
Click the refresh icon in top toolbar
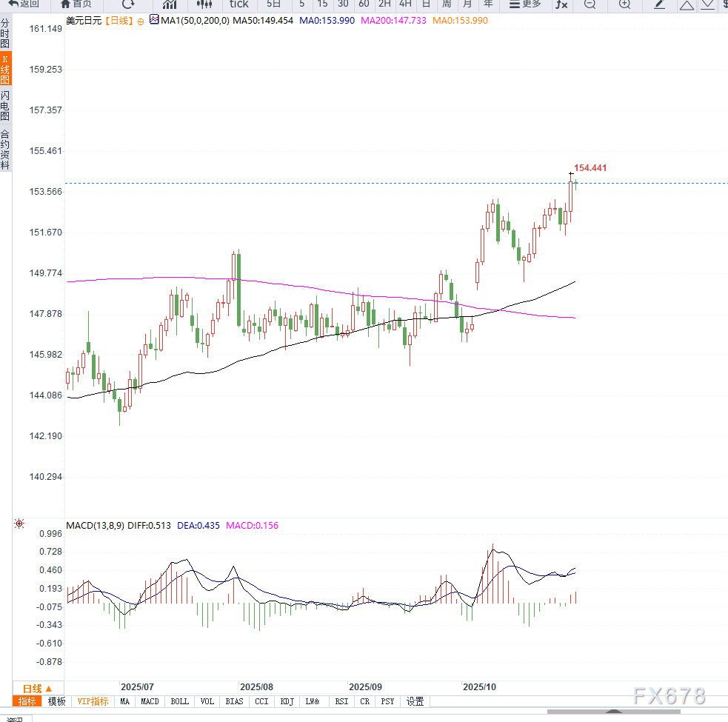pyautogui.click(x=128, y=4)
